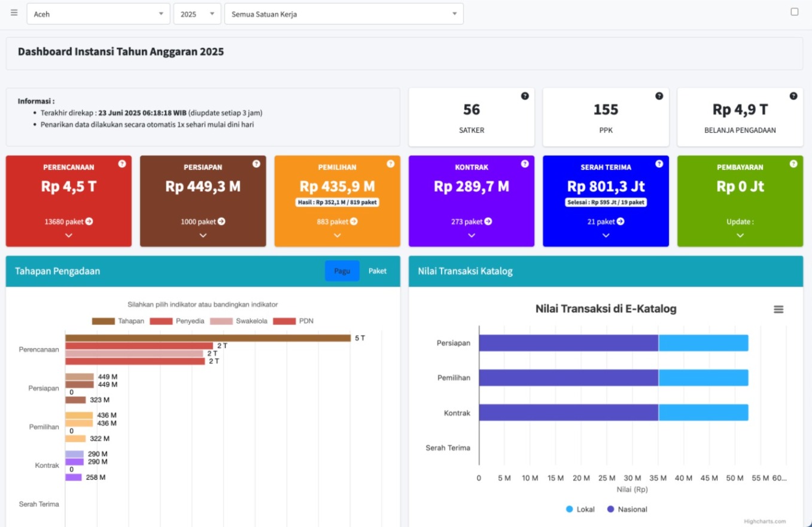Open the 1000 paket link in PERSIAPAN
This screenshot has width=812, height=527.
tap(199, 221)
